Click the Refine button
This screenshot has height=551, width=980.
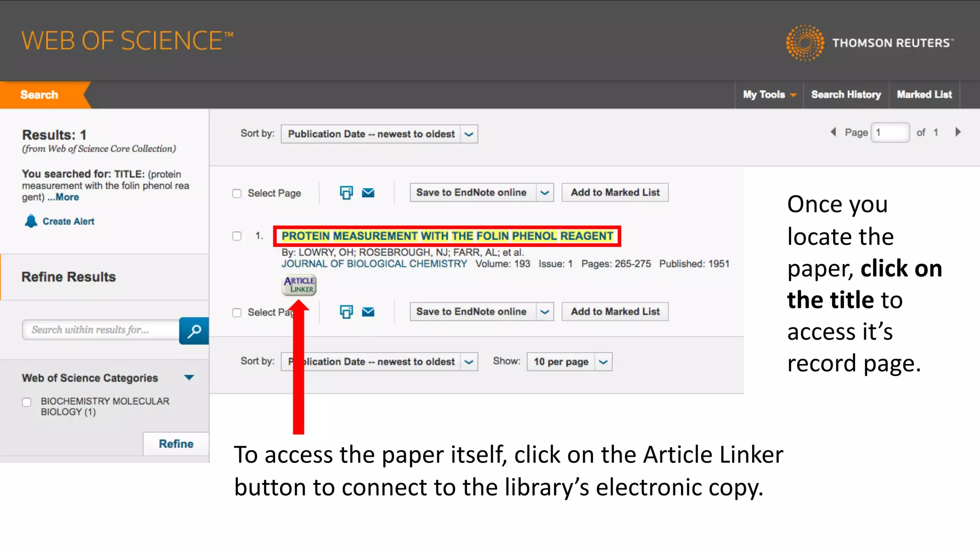click(176, 444)
